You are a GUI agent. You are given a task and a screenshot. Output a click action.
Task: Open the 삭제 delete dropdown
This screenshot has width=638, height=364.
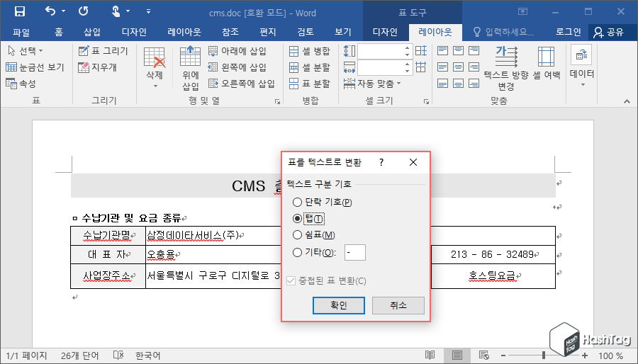coord(155,68)
